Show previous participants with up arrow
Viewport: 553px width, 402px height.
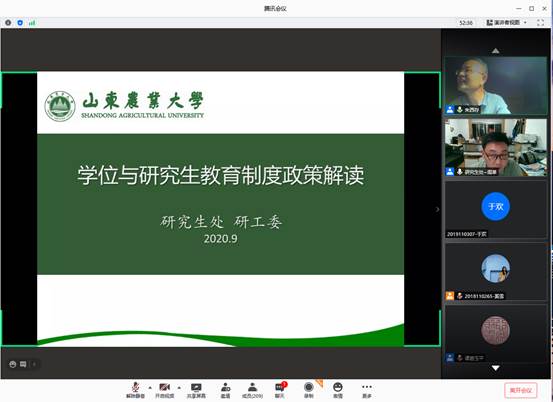coord(496,51)
